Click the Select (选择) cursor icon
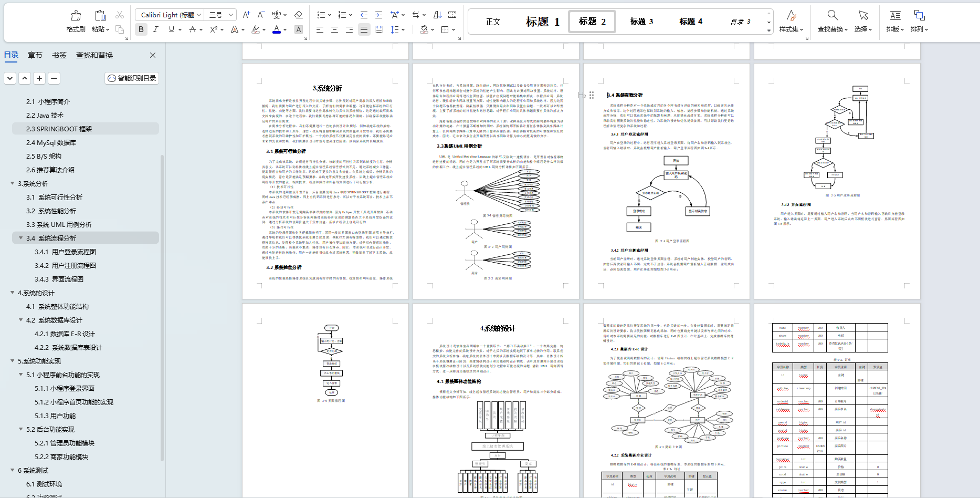The image size is (980, 498). pyautogui.click(x=863, y=15)
